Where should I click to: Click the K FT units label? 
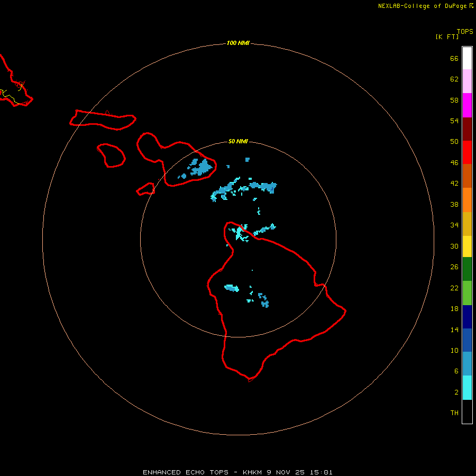coord(447,36)
